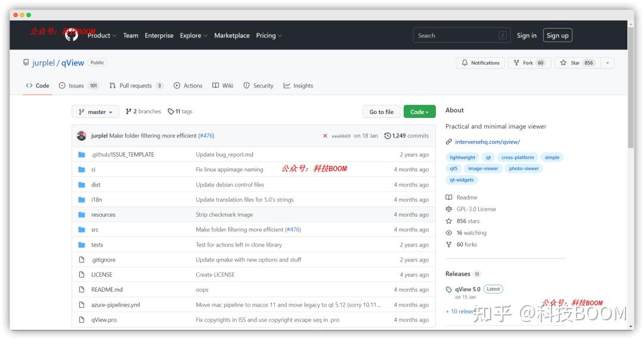Expand the Pricing menu

click(x=269, y=35)
